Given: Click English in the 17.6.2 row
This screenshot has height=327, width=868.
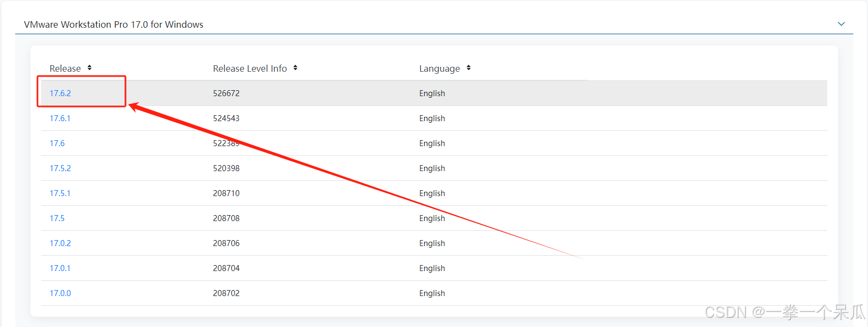Looking at the screenshot, I should tap(432, 93).
